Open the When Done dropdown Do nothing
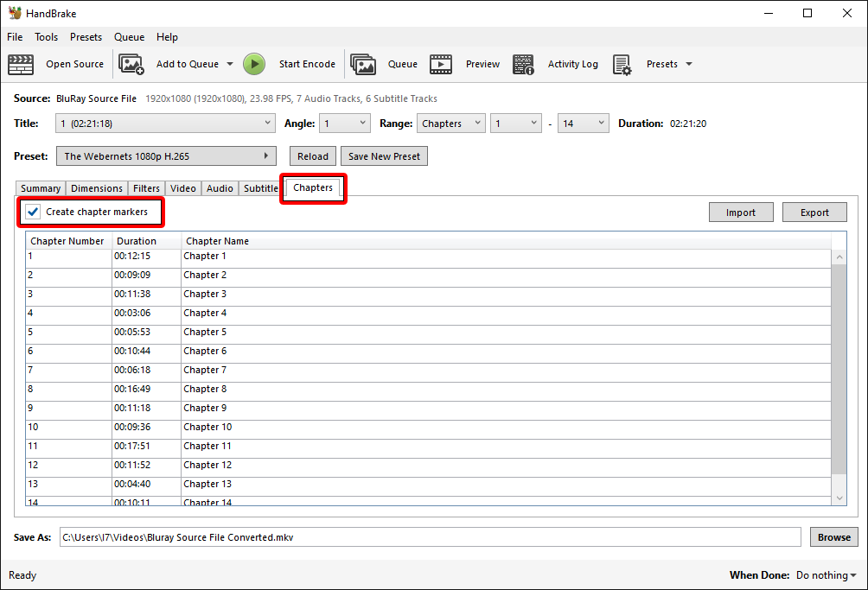Screen dimensions: 868x590 pyautogui.click(x=826, y=575)
